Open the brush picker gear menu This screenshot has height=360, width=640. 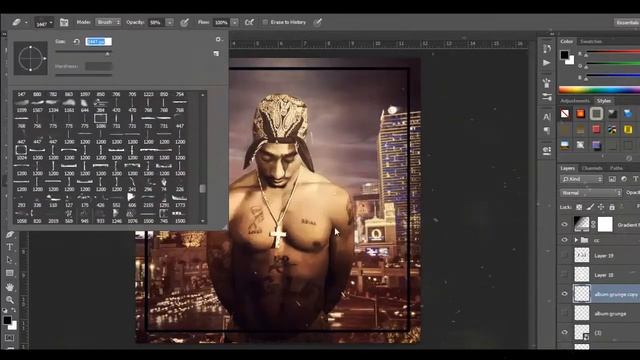(218, 40)
